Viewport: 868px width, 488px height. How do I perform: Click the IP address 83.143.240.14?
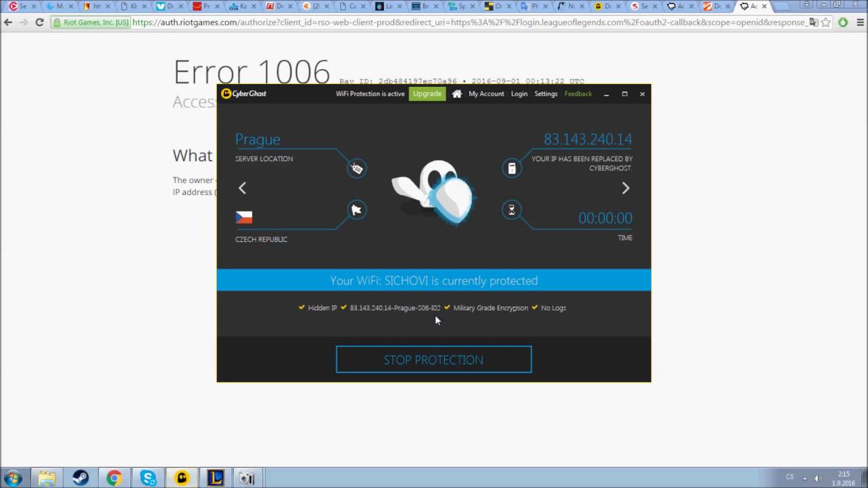(x=588, y=139)
